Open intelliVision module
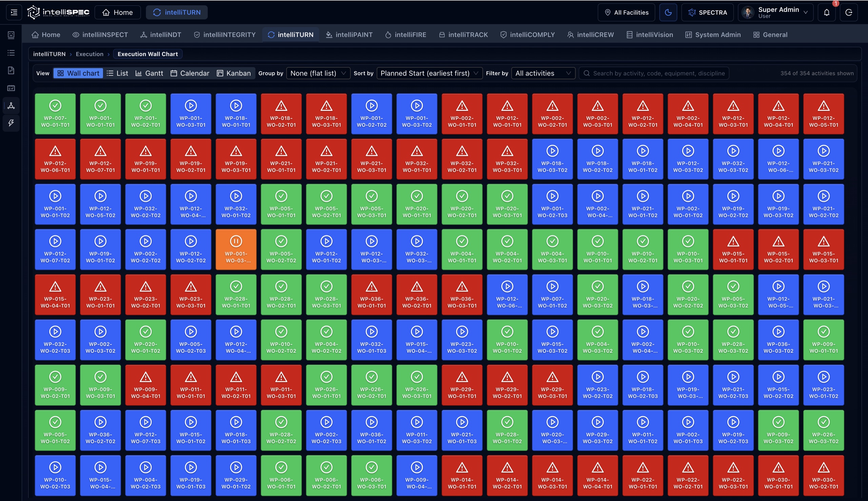Viewport: 868px width, 501px height. [x=650, y=35]
